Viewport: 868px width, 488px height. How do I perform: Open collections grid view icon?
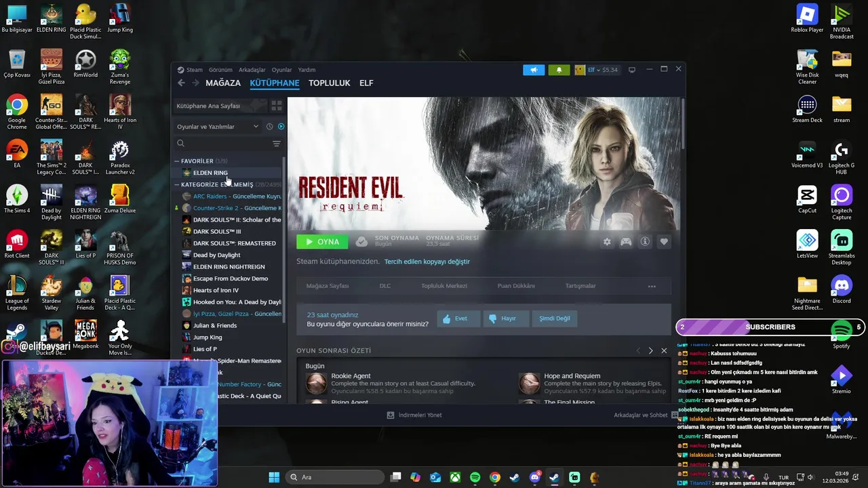[x=276, y=106]
